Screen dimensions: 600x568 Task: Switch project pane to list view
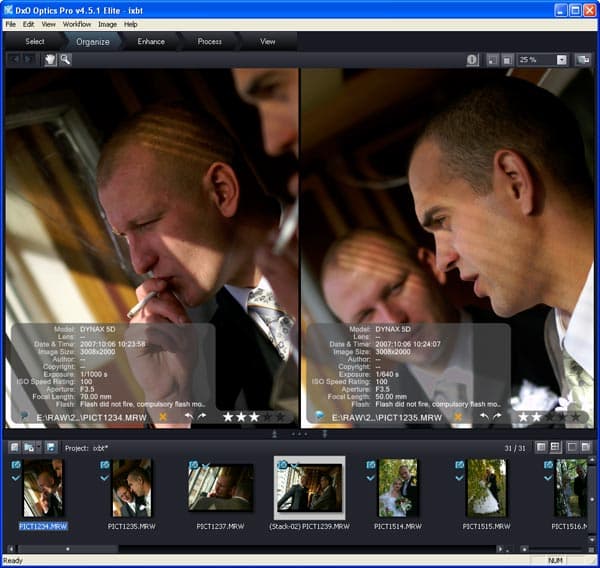click(541, 447)
